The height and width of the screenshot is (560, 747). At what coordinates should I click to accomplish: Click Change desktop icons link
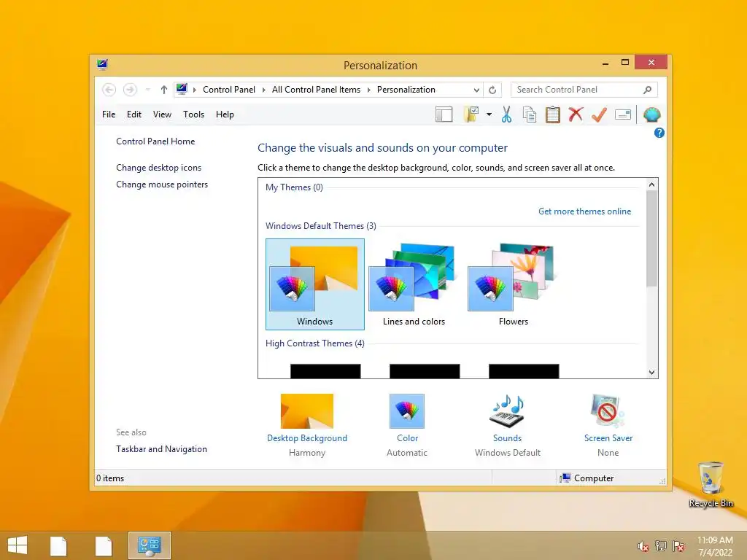[158, 168]
